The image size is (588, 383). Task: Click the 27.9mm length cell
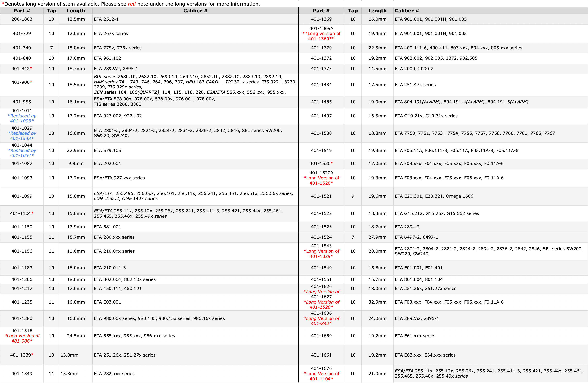377,237
